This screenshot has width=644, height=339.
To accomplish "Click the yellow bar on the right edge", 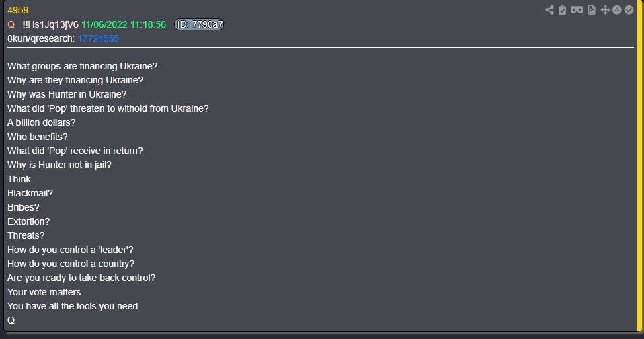I will [639, 168].
